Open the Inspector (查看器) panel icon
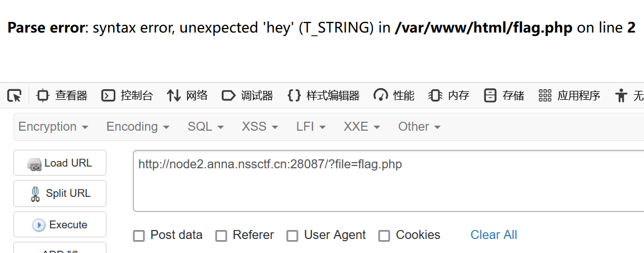The width and height of the screenshot is (644, 253). click(43, 96)
